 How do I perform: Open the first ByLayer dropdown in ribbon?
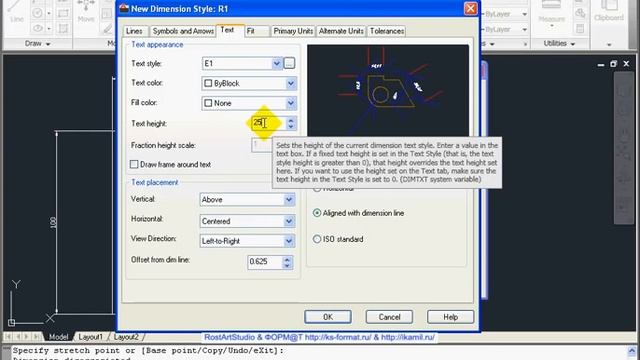click(x=524, y=14)
